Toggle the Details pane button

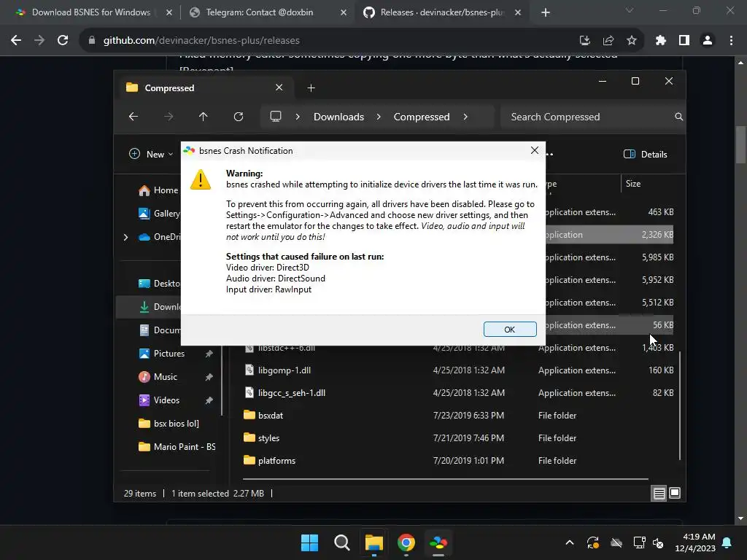[646, 155]
